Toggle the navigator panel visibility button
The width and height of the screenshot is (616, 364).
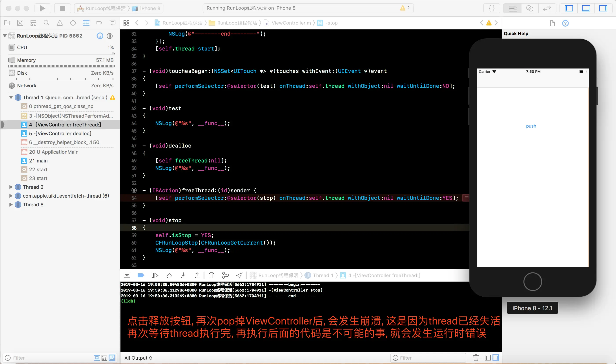(x=569, y=8)
